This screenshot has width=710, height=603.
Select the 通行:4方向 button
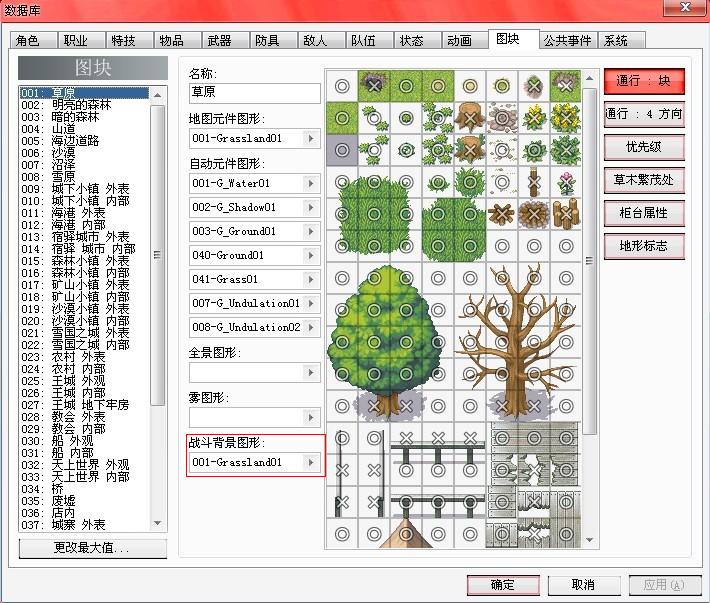click(x=644, y=114)
